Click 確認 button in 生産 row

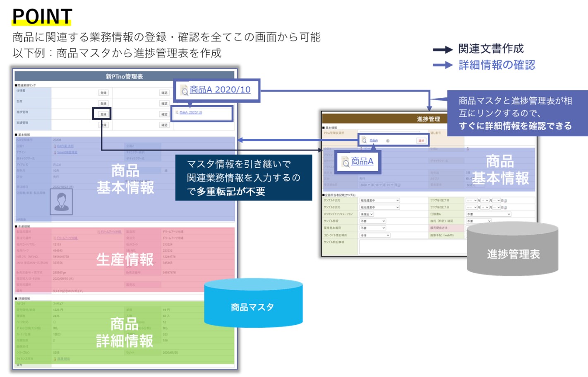tap(164, 104)
